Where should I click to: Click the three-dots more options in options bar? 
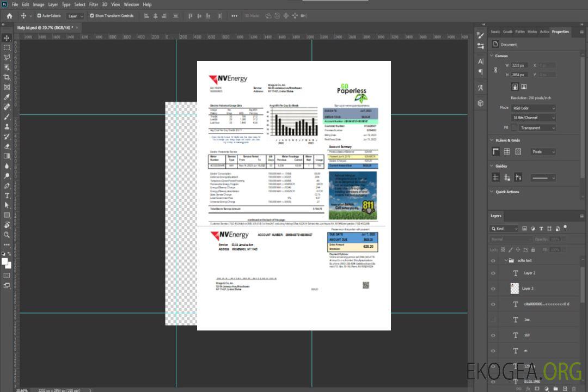coord(234,16)
